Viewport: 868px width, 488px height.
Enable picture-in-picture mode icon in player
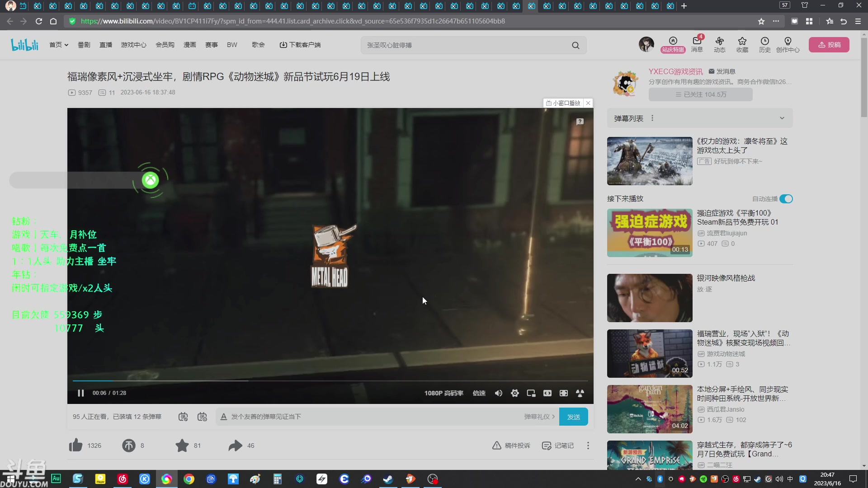coord(531,393)
